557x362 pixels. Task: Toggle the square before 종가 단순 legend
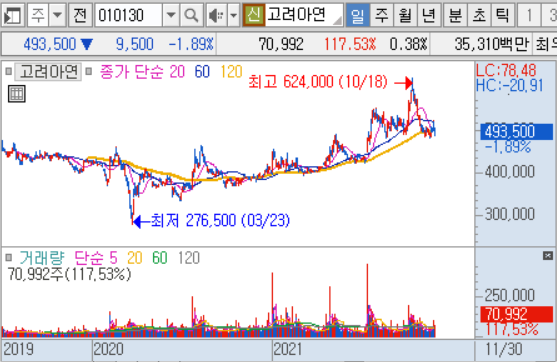click(x=89, y=72)
